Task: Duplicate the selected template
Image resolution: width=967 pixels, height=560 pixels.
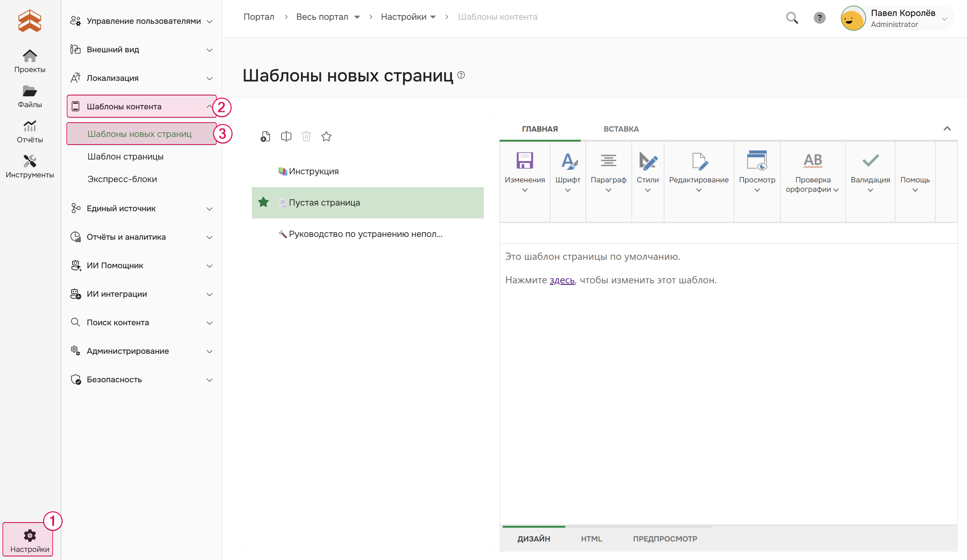Action: pyautogui.click(x=286, y=136)
